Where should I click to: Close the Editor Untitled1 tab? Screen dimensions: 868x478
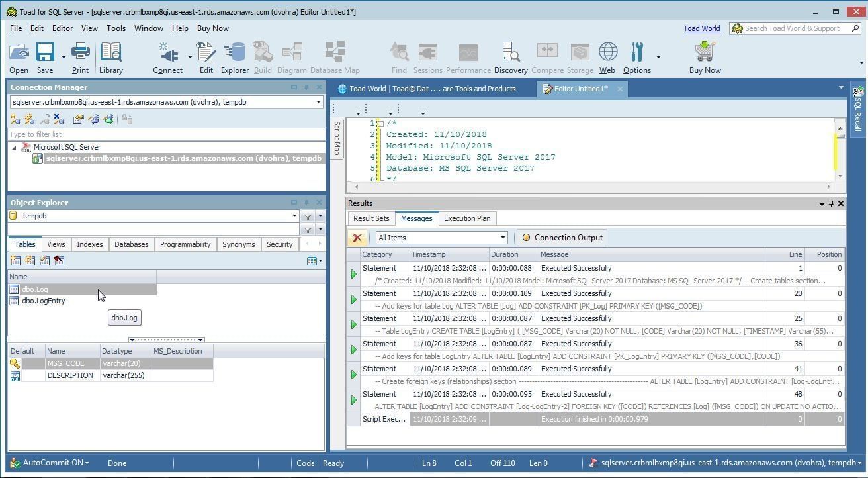pyautogui.click(x=620, y=89)
